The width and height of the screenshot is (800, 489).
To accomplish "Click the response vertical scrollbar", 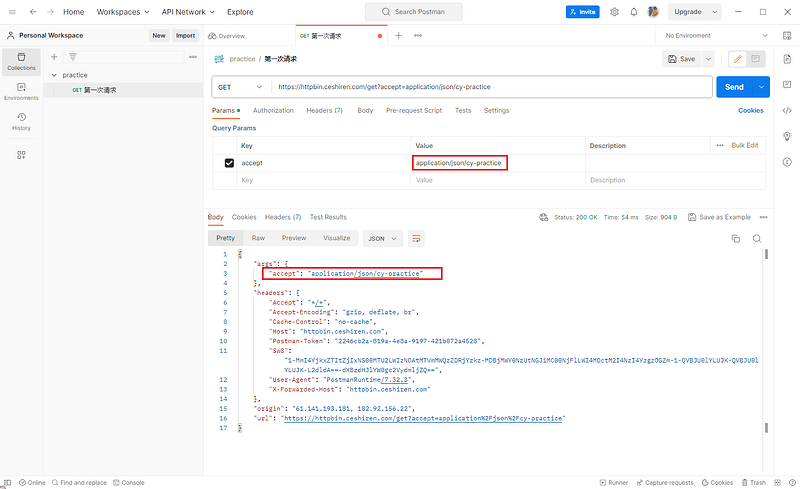I will click(x=766, y=339).
